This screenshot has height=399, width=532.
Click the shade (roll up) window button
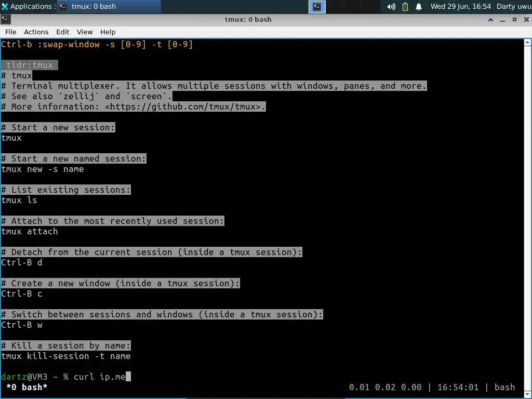coord(490,20)
